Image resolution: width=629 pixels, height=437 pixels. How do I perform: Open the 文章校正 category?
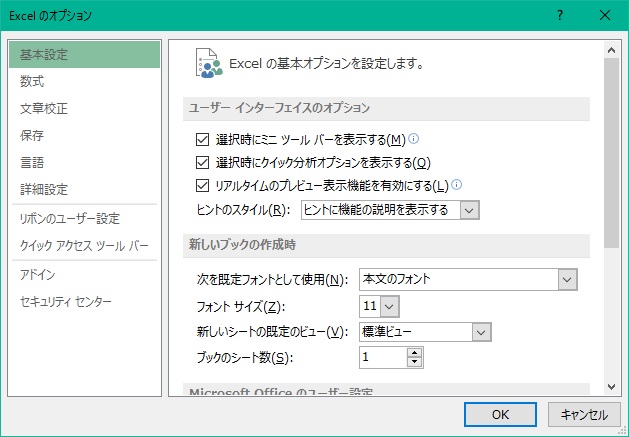pos(84,108)
